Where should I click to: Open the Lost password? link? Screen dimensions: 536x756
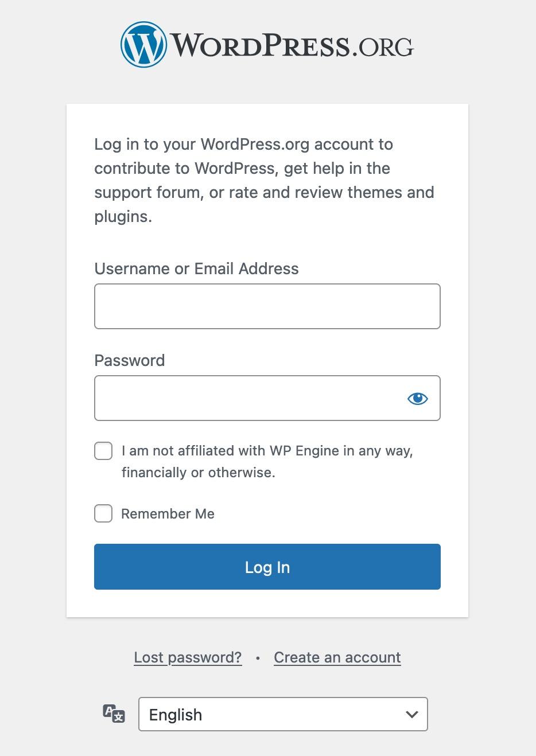coord(188,657)
